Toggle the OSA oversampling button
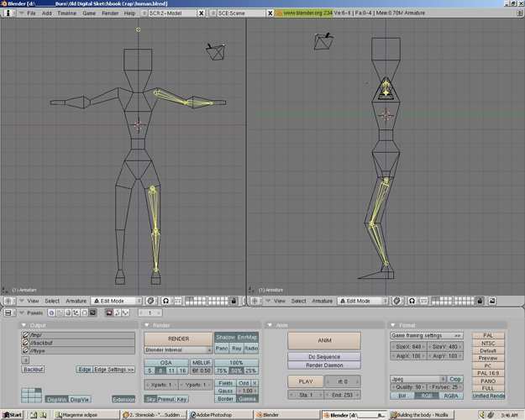525x420 pixels. coord(166,363)
